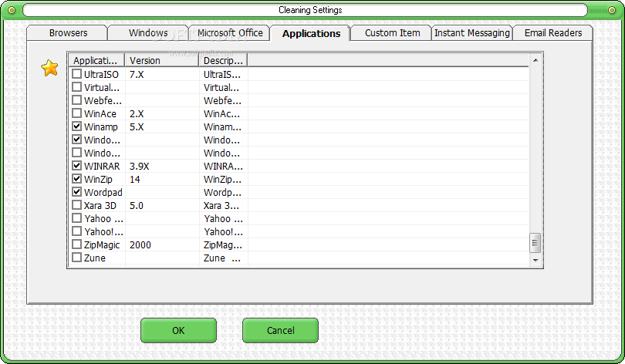Viewport: 625px width, 364px height.
Task: Open the Custom Item tab
Action: pos(392,33)
